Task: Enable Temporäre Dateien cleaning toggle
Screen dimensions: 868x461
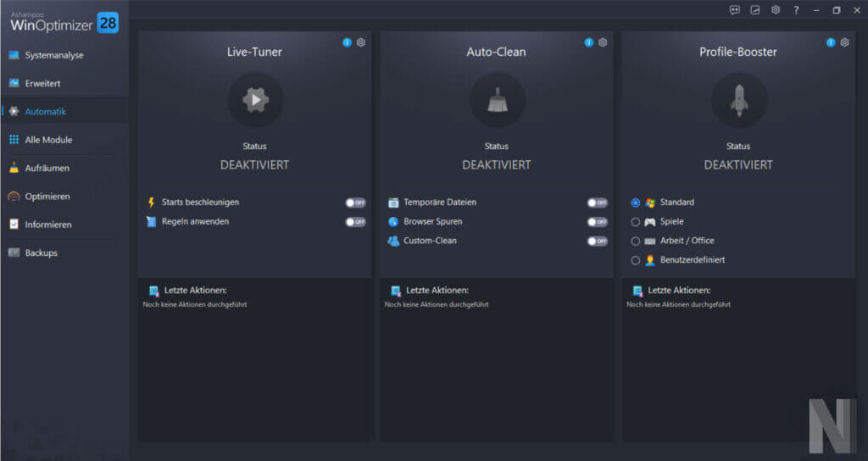Action: point(598,203)
